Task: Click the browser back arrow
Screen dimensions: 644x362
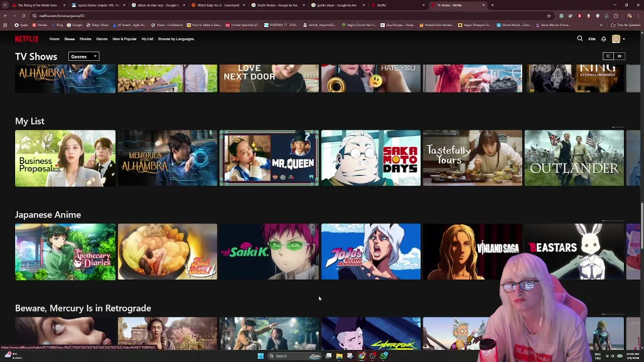Action: tap(6, 16)
